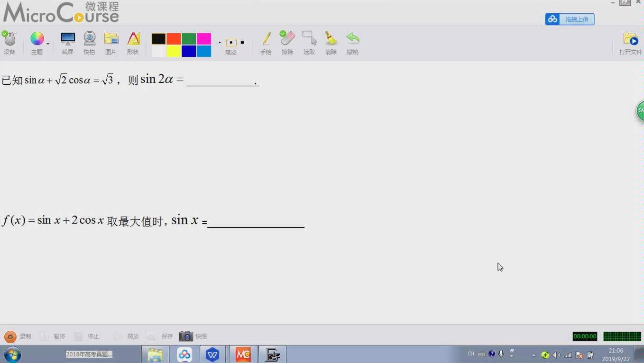Show hidden system tray icons

pos(534,355)
